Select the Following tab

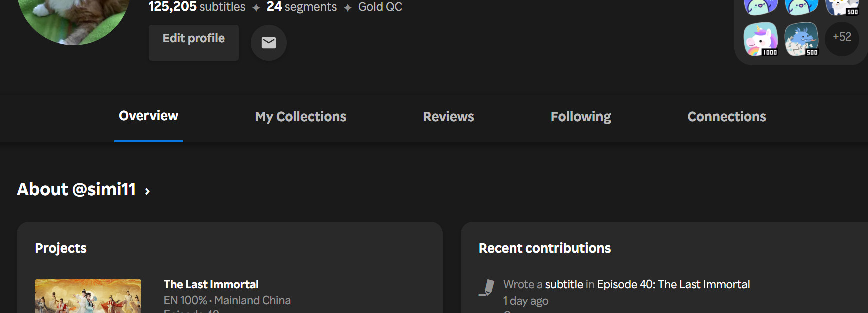pos(581,117)
